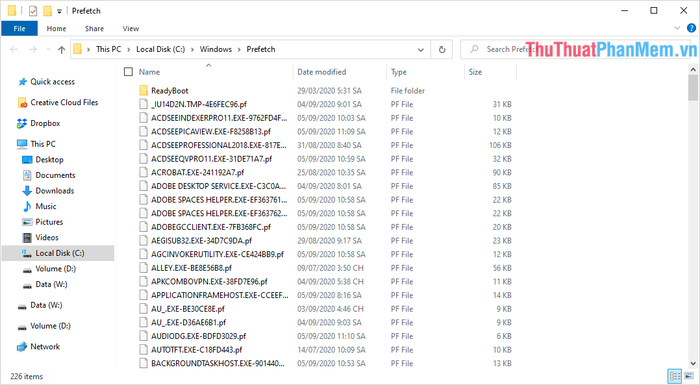Viewport: 700px width, 385px height.
Task: Click the ReadyBoot folder icon
Action: (143, 91)
